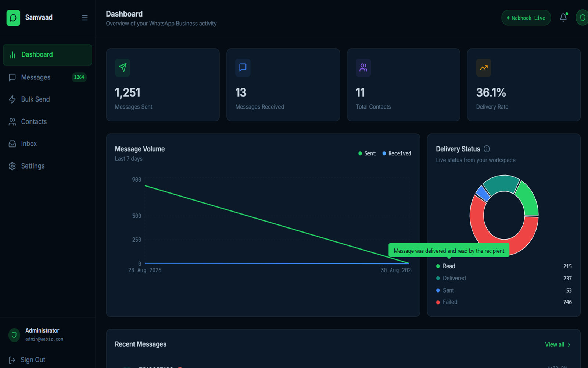This screenshot has height=368, width=588.
Task: Click the Delivery Status info icon
Action: coord(487,149)
